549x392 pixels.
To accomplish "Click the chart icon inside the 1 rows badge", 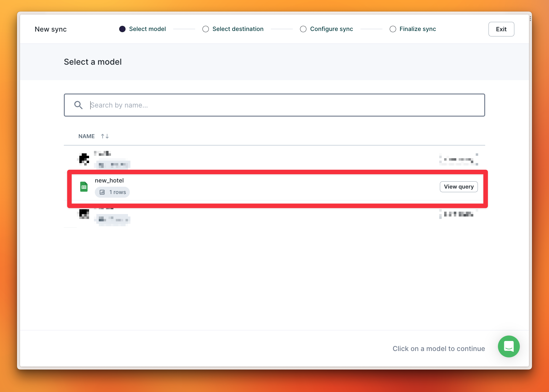I will coord(102,192).
